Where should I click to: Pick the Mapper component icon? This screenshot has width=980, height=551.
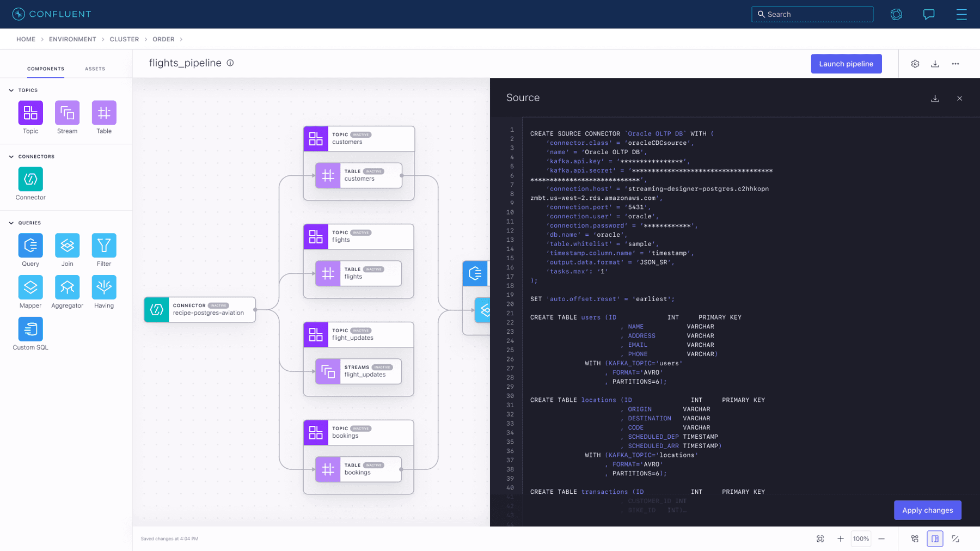[30, 287]
